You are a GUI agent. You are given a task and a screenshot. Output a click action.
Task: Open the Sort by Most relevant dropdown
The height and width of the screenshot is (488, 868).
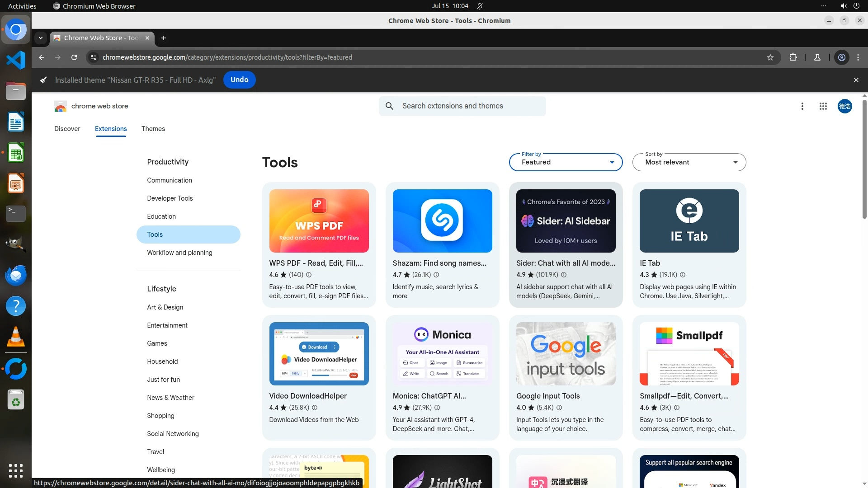tap(689, 162)
